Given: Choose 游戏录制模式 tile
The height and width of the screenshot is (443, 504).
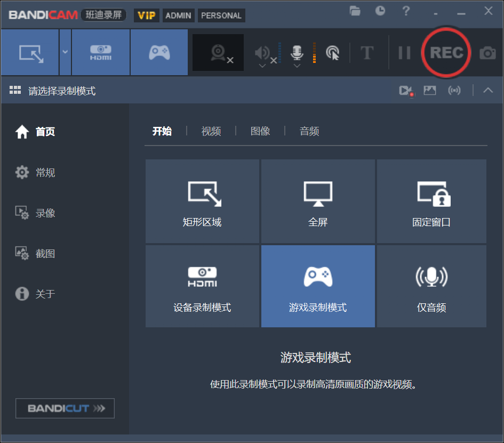Looking at the screenshot, I should (318, 286).
